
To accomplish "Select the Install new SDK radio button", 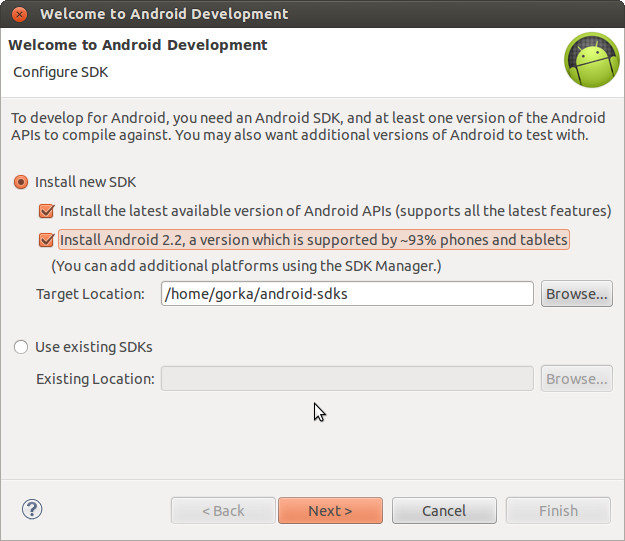I will 21,182.
